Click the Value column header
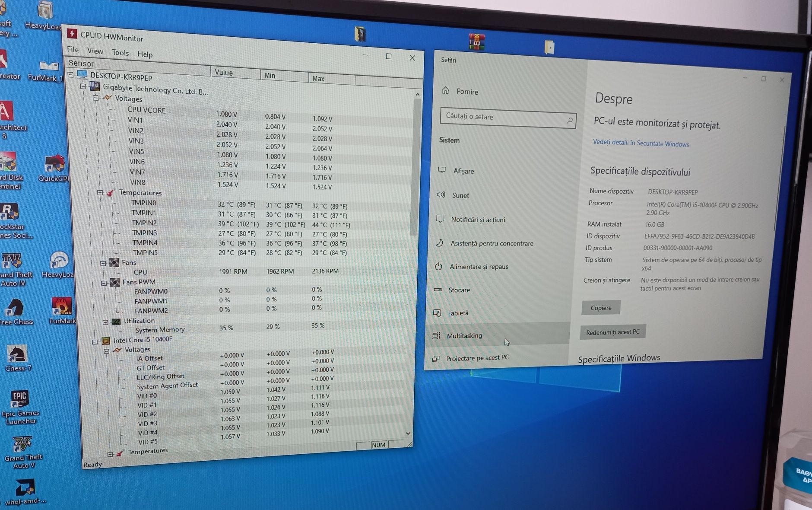812x510 pixels. click(235, 73)
